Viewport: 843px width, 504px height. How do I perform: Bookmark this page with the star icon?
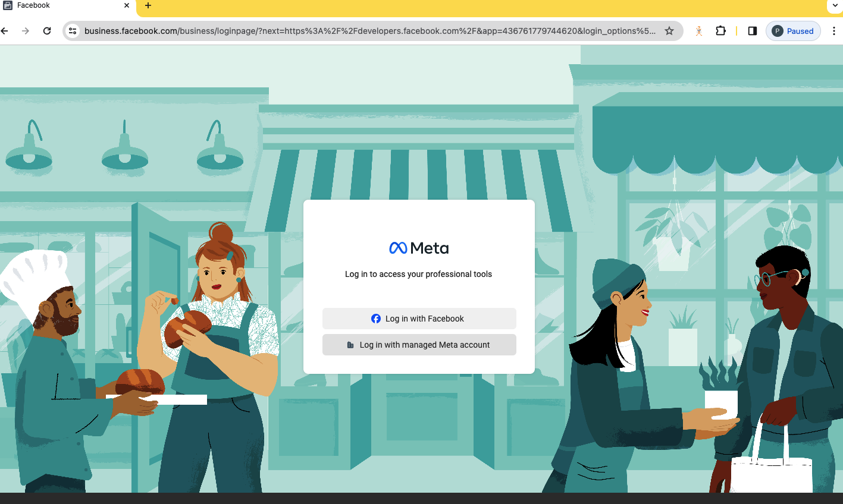pyautogui.click(x=669, y=31)
